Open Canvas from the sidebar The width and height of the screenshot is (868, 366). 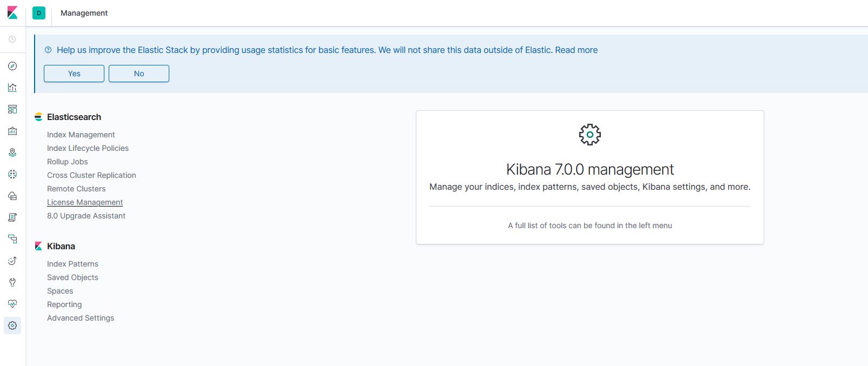[x=12, y=131]
